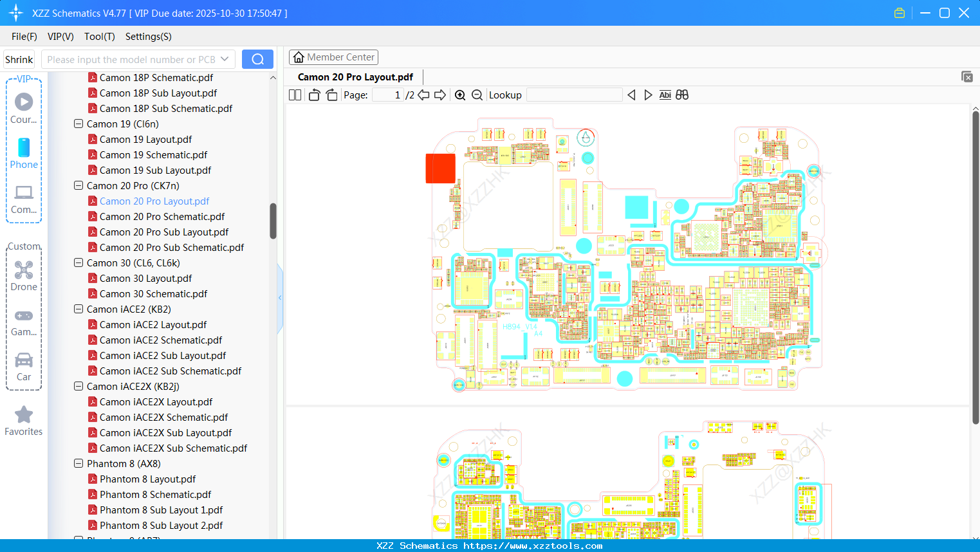Image resolution: width=980 pixels, height=552 pixels.
Task: Collapse the Camon 20 Pro (CK7n) folder
Action: click(79, 185)
